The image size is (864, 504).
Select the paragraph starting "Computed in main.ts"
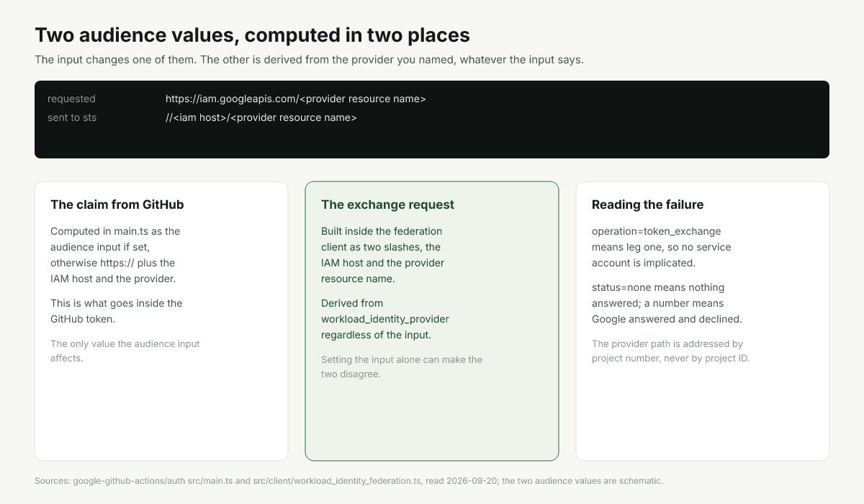(115, 255)
